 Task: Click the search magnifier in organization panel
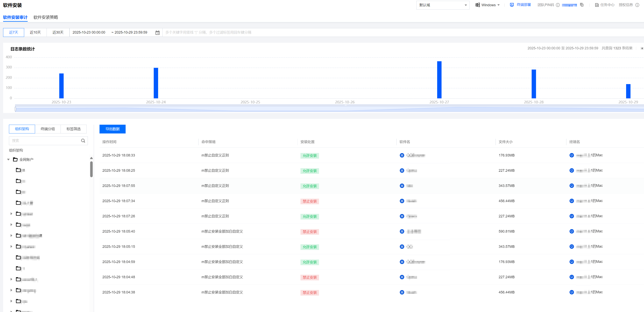(x=83, y=141)
